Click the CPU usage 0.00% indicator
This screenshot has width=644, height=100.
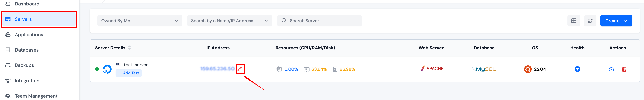pyautogui.click(x=291, y=69)
